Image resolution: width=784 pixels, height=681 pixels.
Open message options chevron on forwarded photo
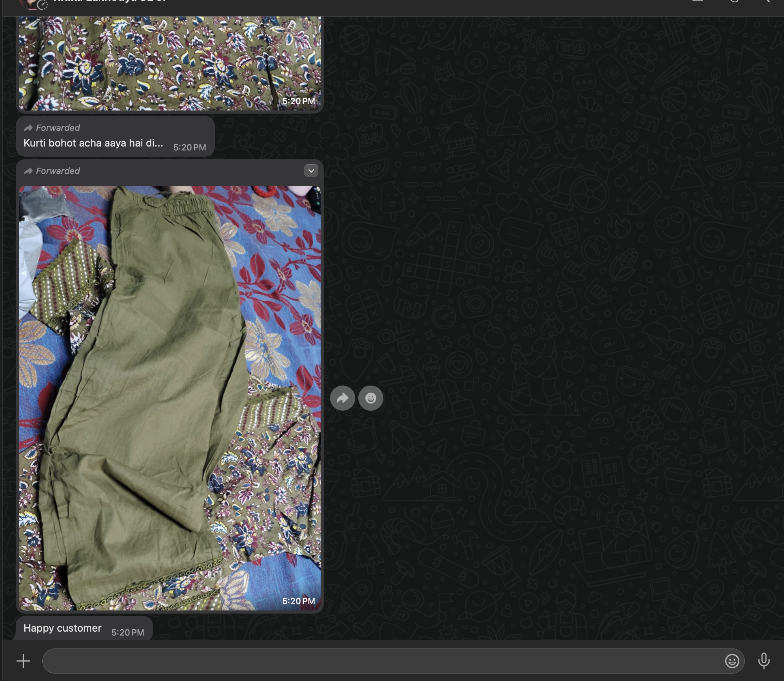click(x=311, y=171)
